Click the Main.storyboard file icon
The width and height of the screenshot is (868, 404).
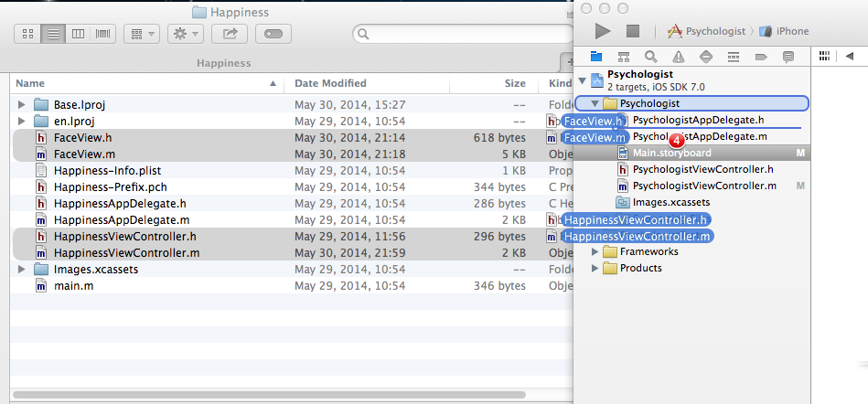click(623, 153)
